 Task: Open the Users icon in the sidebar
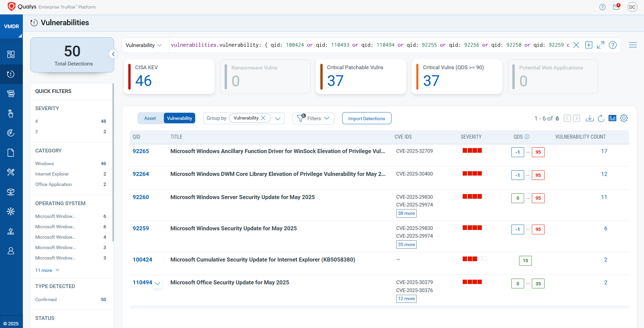(x=11, y=251)
